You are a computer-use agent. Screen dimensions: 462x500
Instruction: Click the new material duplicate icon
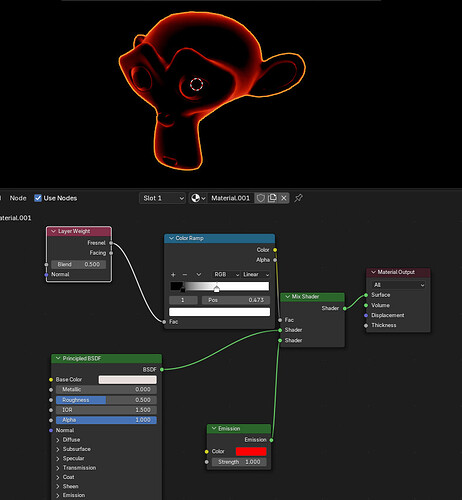272,198
